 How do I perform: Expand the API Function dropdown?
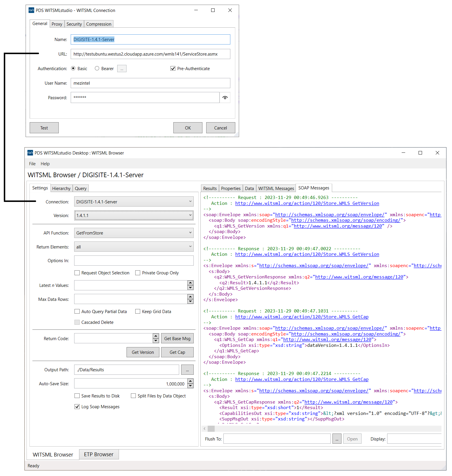134,233
